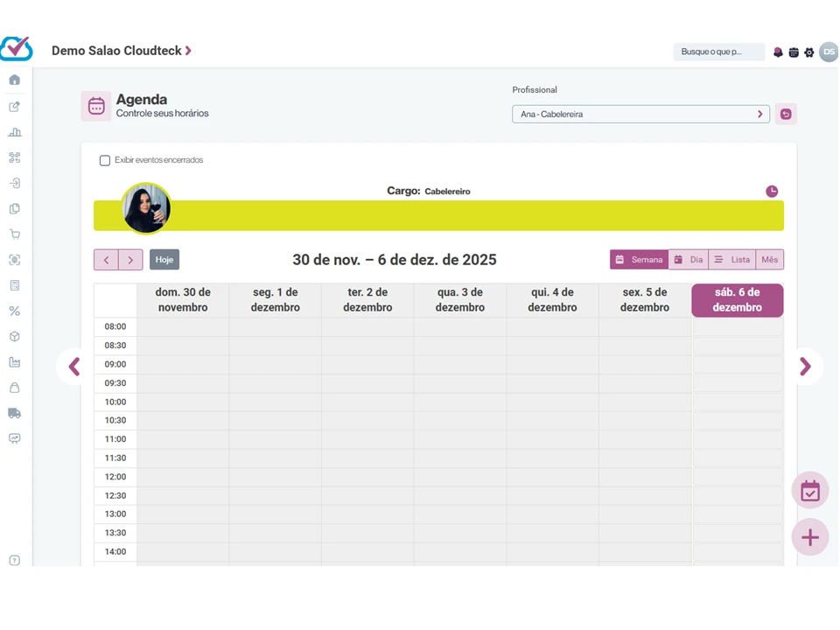
Task: Click the large right arrow carousel chevron
Action: (x=805, y=367)
